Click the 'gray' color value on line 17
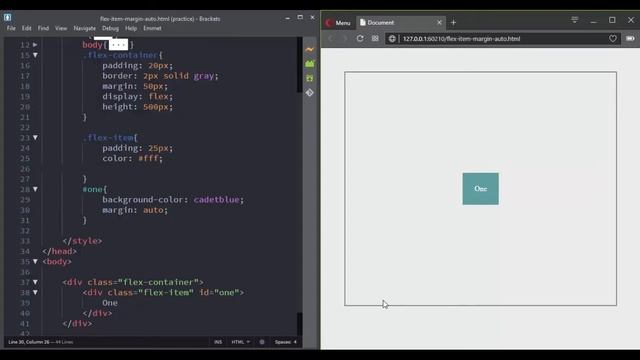 click(x=204, y=76)
